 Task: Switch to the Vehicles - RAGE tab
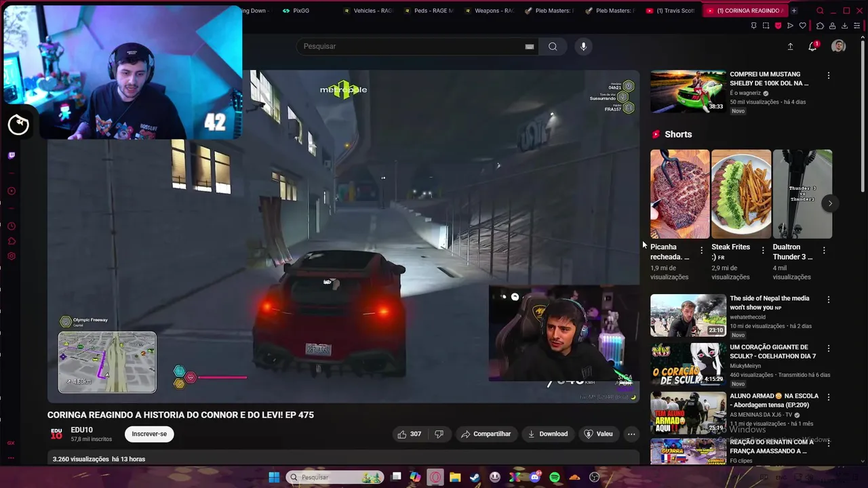[368, 11]
